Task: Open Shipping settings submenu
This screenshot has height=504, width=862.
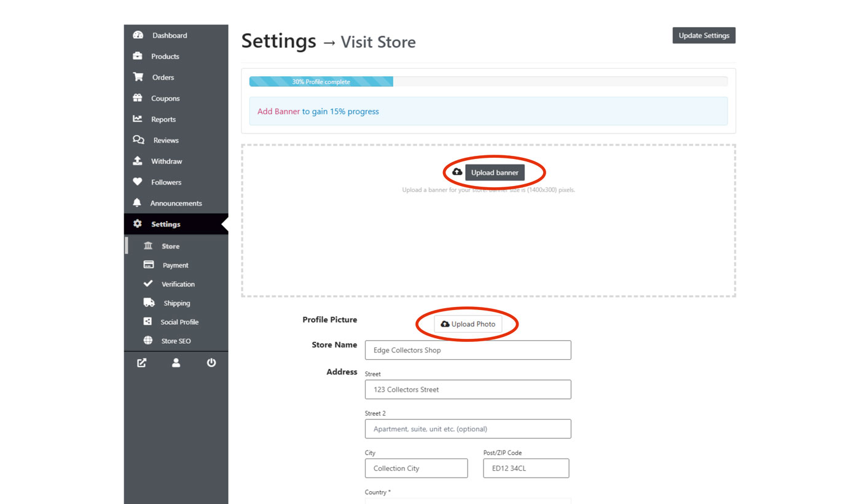Action: pyautogui.click(x=176, y=303)
